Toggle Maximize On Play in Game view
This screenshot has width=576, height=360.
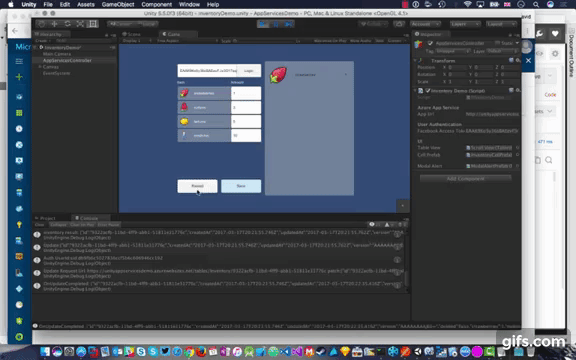click(330, 41)
